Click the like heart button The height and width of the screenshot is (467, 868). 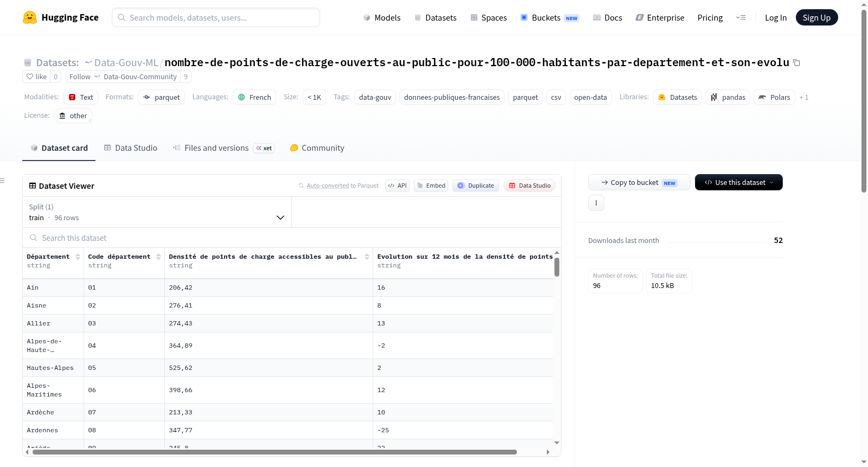(36, 76)
